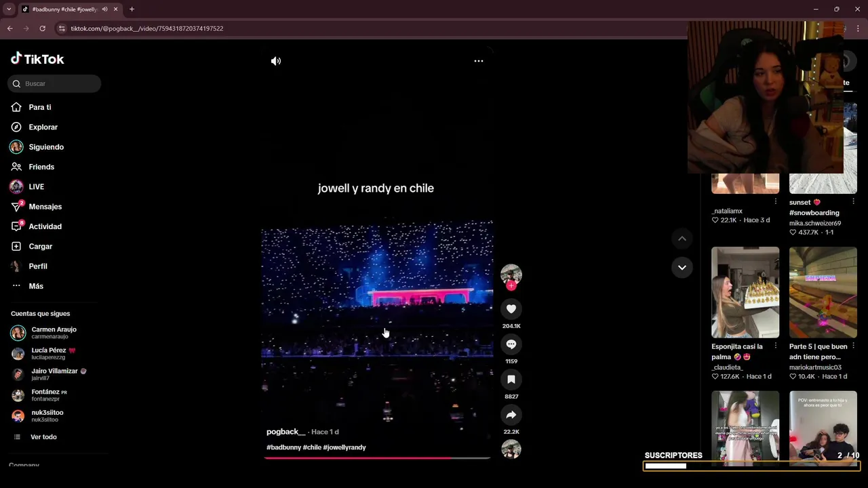Open mika.schweizer69 profile from video card
868x488 pixels.
pyautogui.click(x=815, y=223)
